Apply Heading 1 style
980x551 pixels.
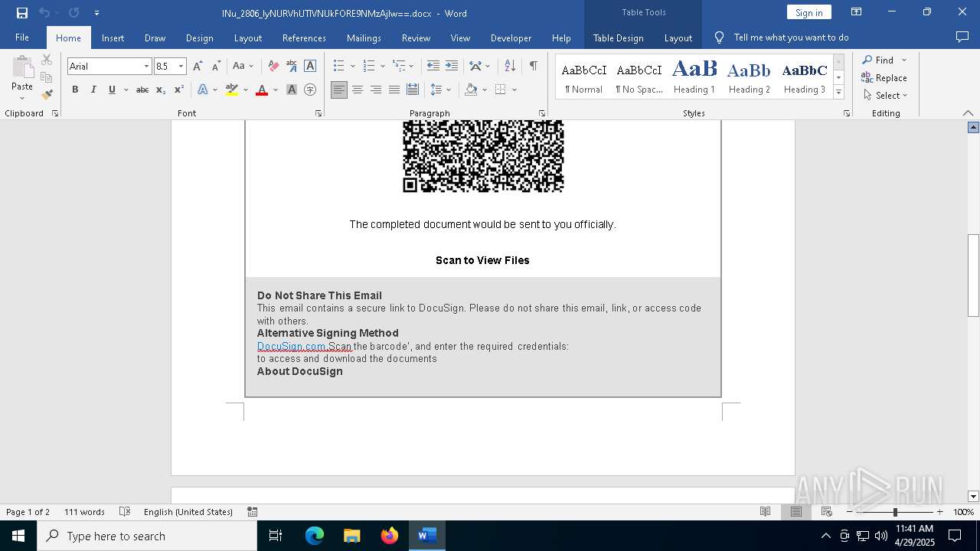tap(694, 77)
